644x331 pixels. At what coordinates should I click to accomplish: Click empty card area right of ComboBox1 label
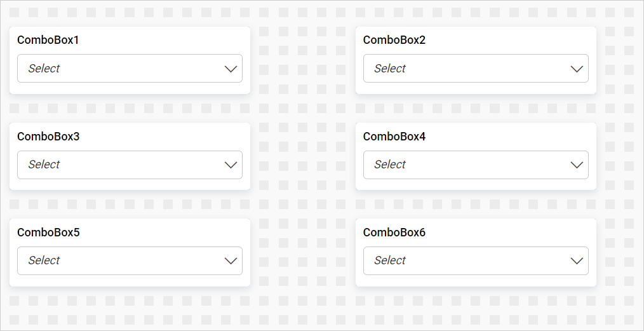[165, 40]
